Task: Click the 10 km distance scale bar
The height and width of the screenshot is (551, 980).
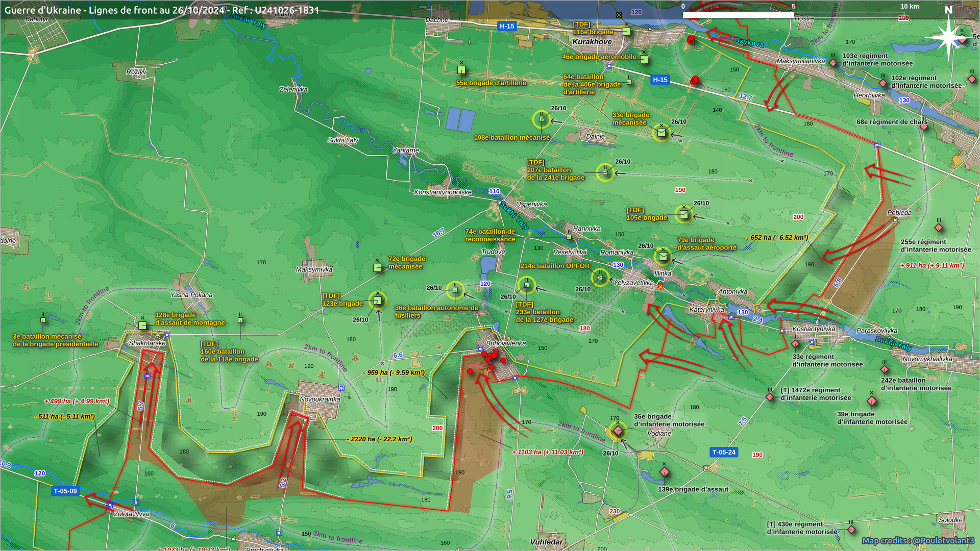Action: (793, 15)
